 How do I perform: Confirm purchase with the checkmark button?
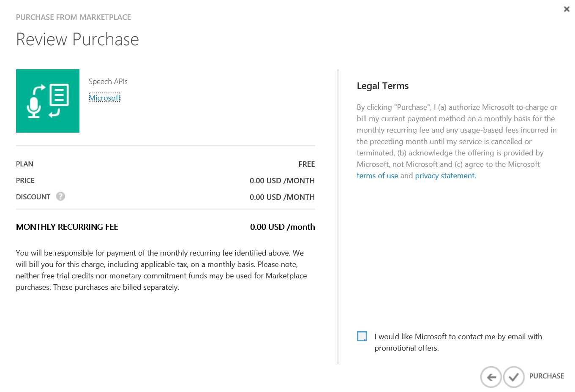(x=514, y=377)
